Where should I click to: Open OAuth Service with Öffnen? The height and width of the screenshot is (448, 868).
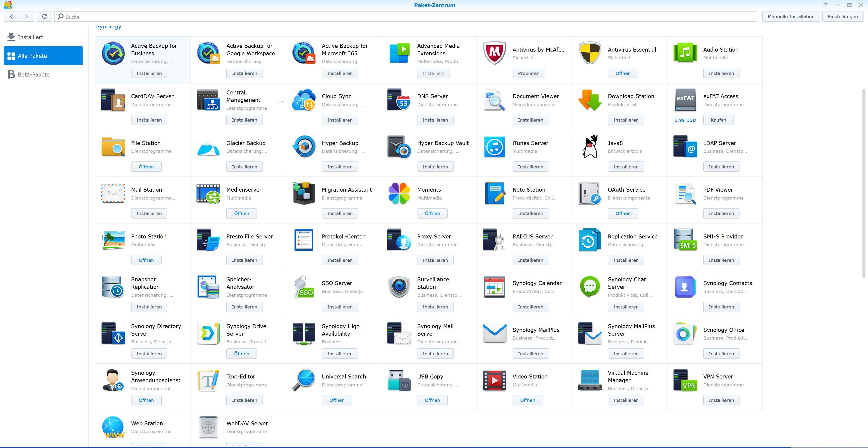(623, 213)
